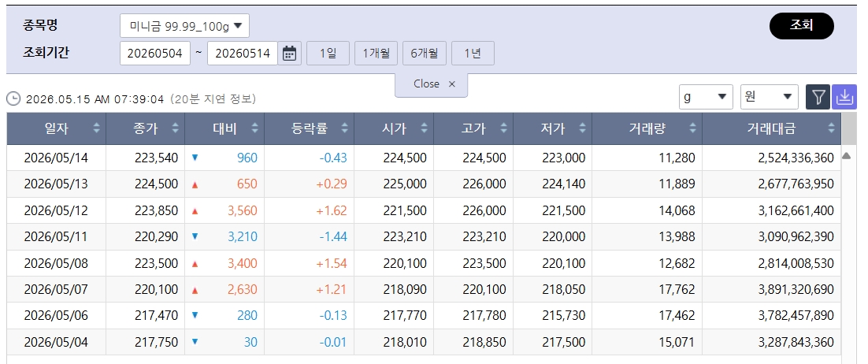Sort by 종가 column arrows
The image size is (868, 364).
point(176,128)
